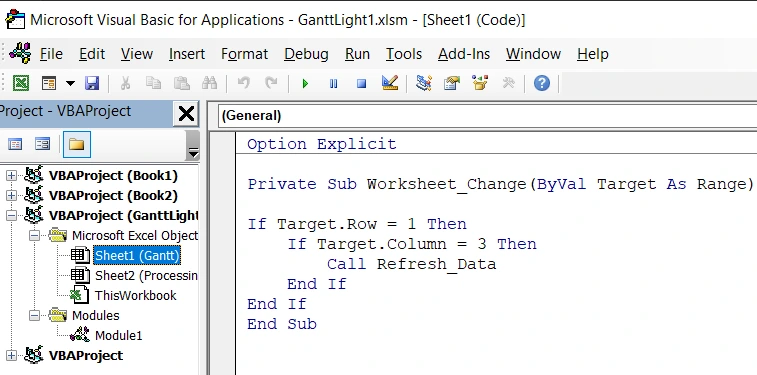Open the Run menu
This screenshot has height=375, width=757.
[x=357, y=54]
